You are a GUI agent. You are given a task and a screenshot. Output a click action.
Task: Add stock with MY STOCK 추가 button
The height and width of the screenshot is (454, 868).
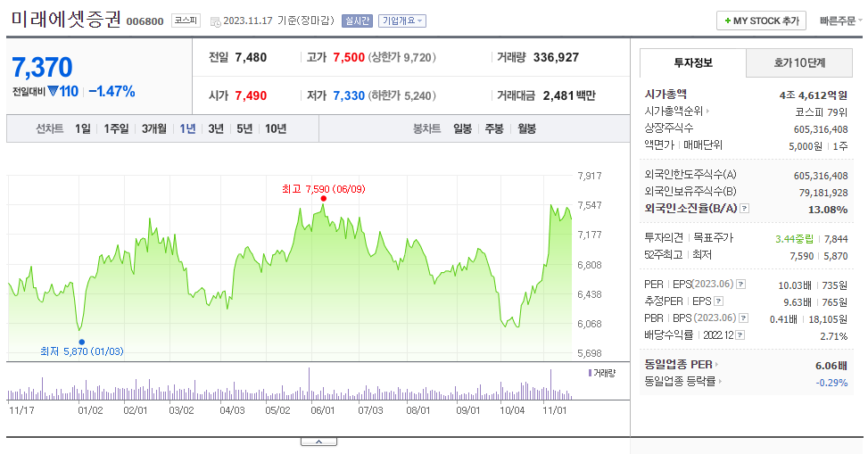(x=761, y=21)
